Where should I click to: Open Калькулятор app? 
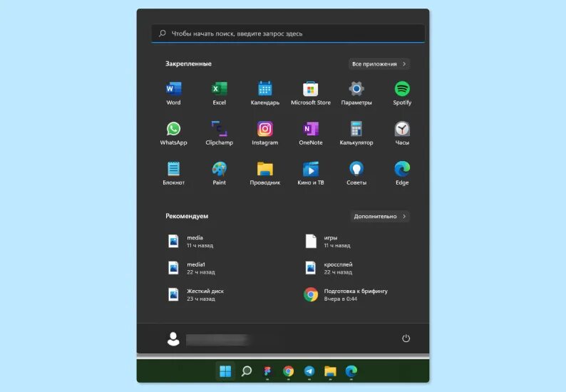coord(356,133)
